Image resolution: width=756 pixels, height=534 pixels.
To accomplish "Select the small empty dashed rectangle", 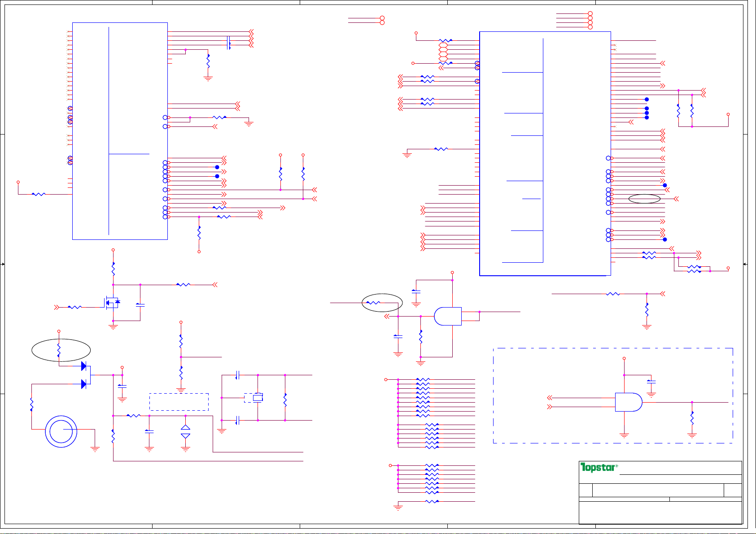I will (x=179, y=402).
